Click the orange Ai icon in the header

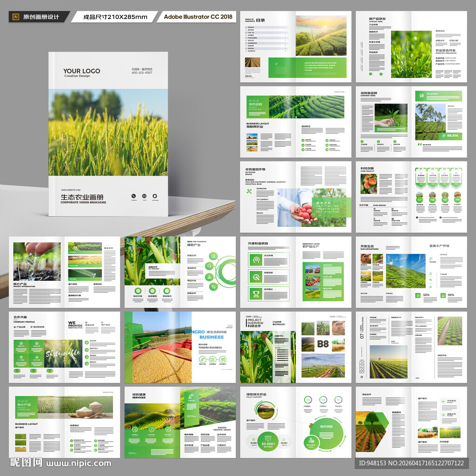[x=16, y=17]
